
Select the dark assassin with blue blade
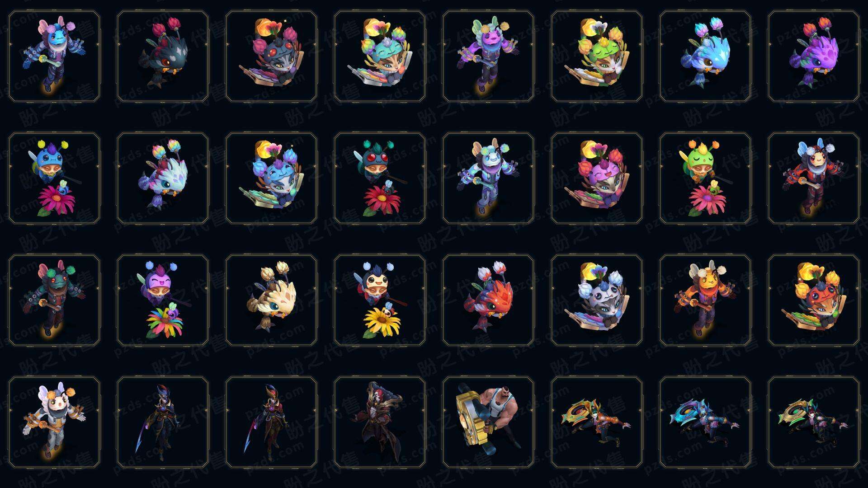[163, 422]
